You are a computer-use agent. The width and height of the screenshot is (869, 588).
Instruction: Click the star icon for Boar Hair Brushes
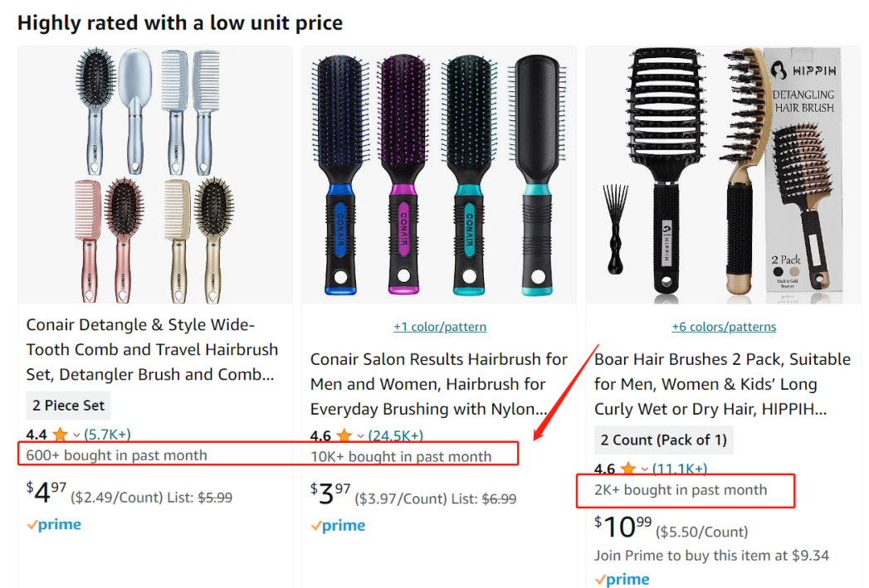tap(627, 469)
